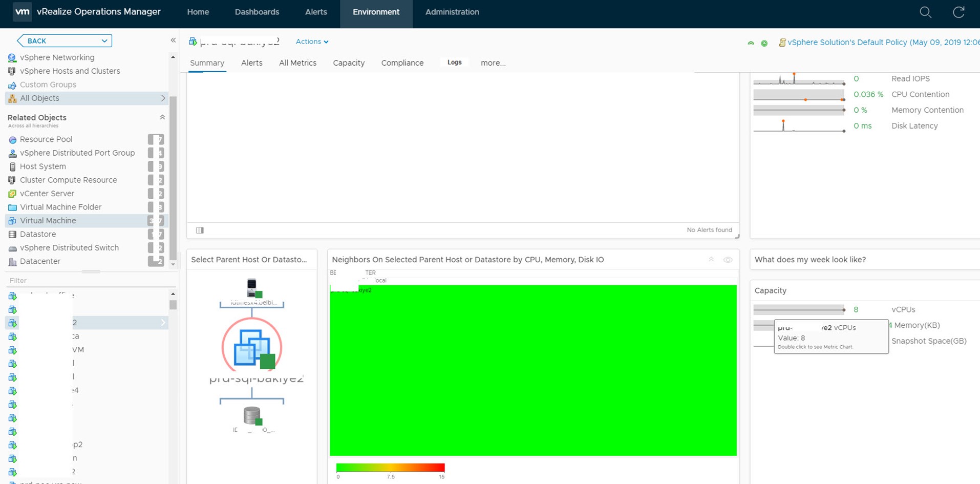This screenshot has height=484, width=980.
Task: Click the vCenter Server icon
Action: (x=12, y=194)
